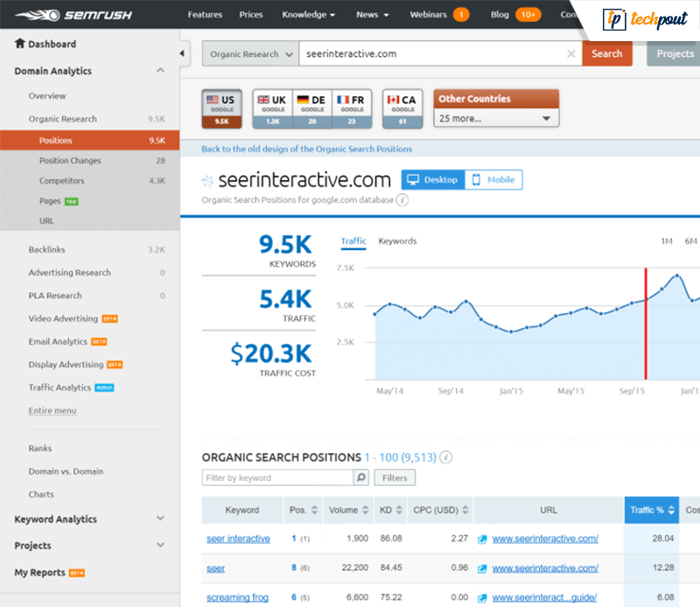Open Backlinks in the sidebar
The width and height of the screenshot is (700, 607).
coord(47,249)
